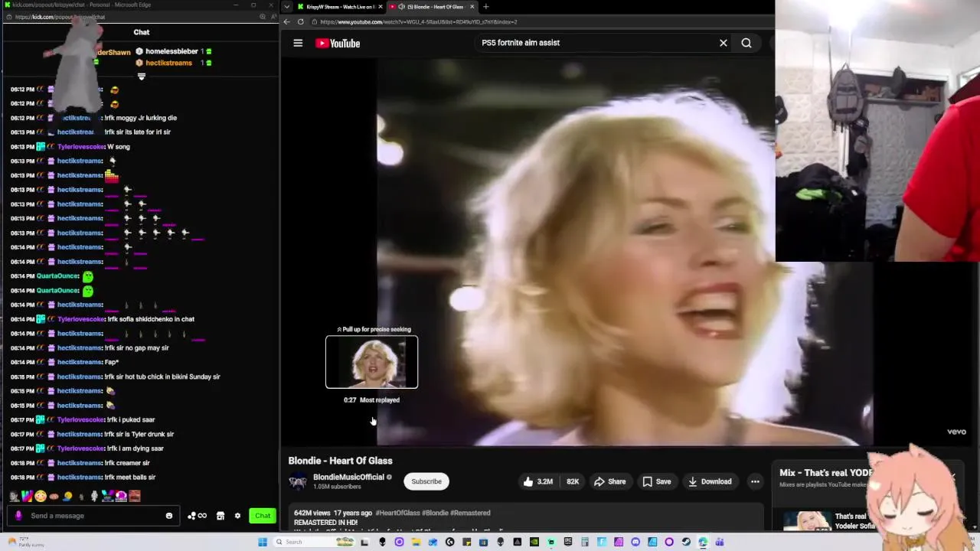
Task: Select message 'lrfk sir hot tub chick in bikini Sunday sir'
Action: tap(164, 377)
